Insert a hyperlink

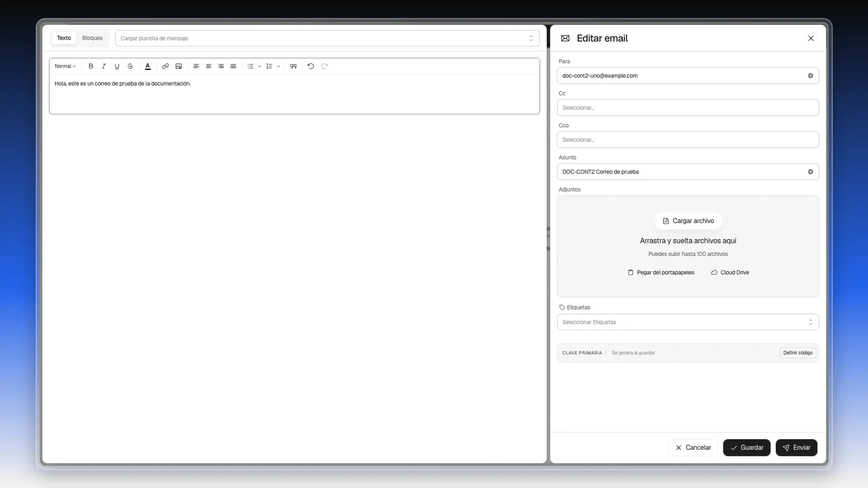165,66
